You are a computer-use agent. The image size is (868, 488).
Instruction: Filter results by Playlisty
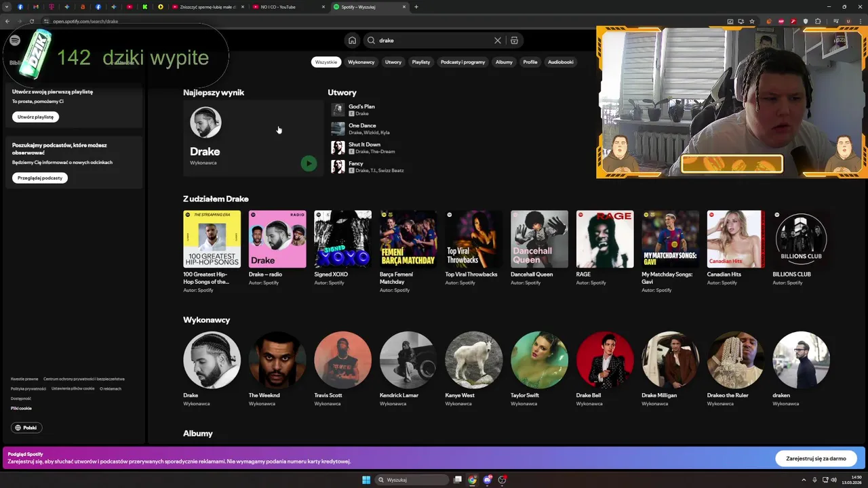[421, 62]
